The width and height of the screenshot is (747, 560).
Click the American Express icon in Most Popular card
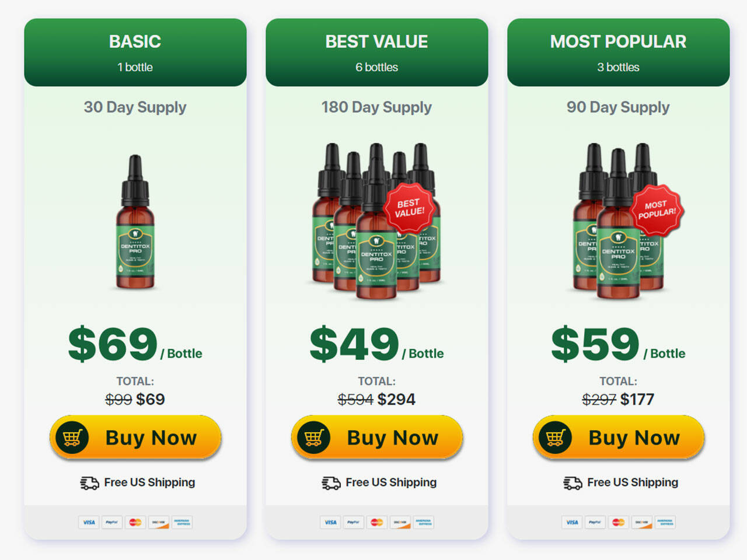pyautogui.click(x=665, y=522)
